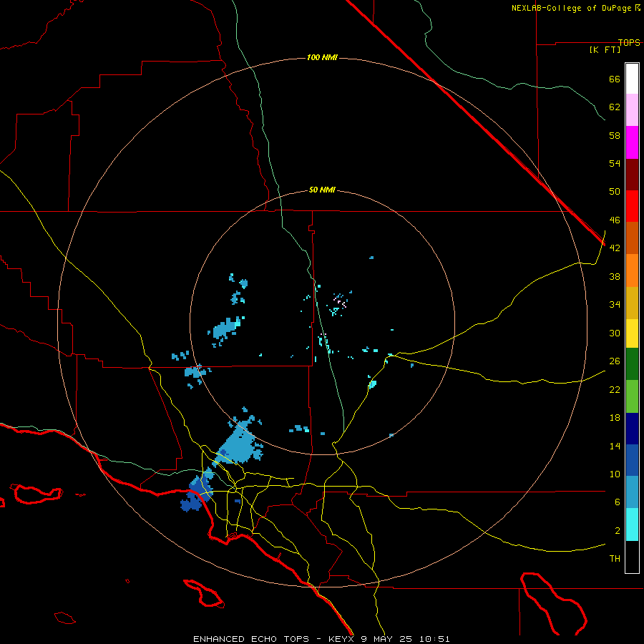Select the magenta color band in the legend
The width and height of the screenshot is (644, 644).
(x=632, y=142)
